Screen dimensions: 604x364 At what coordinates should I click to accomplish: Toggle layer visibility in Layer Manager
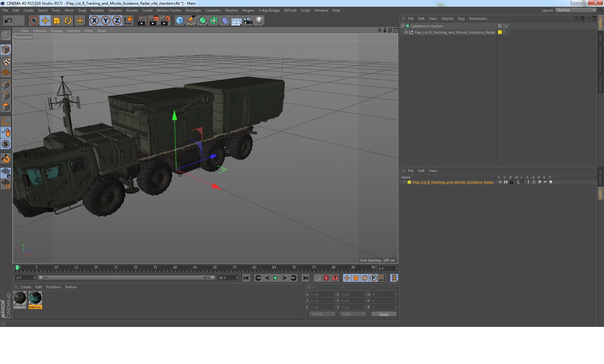click(506, 182)
